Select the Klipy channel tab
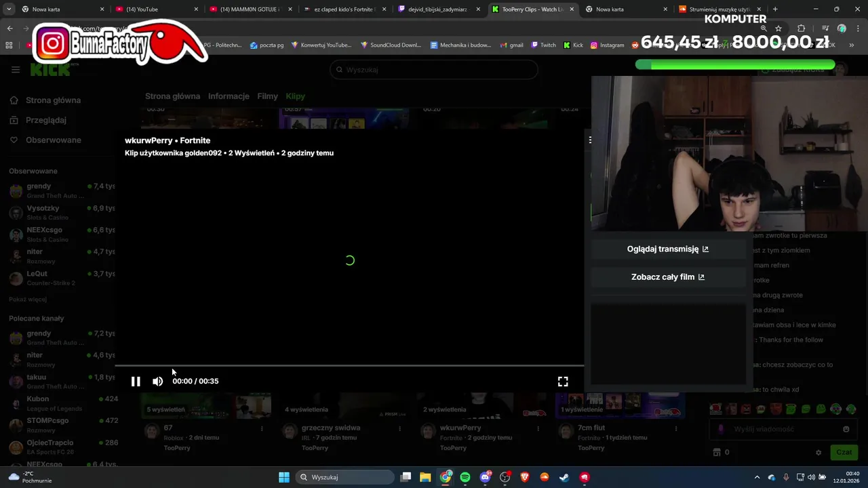Viewport: 868px width, 488px height. (x=295, y=96)
